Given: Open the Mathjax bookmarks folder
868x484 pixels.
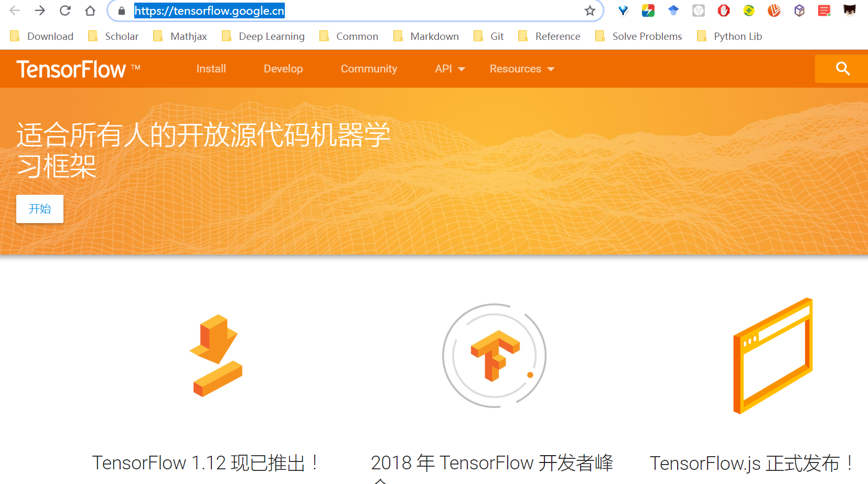Looking at the screenshot, I should coord(180,36).
